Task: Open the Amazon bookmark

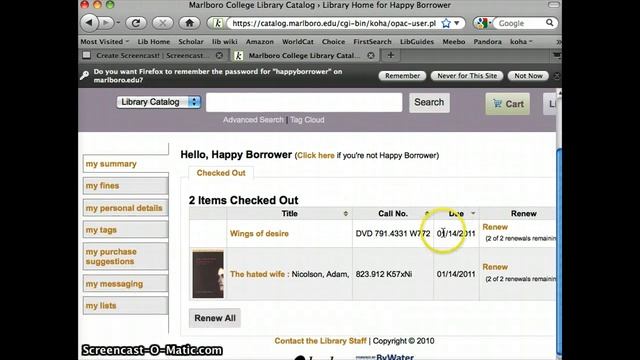Action: pos(260,42)
